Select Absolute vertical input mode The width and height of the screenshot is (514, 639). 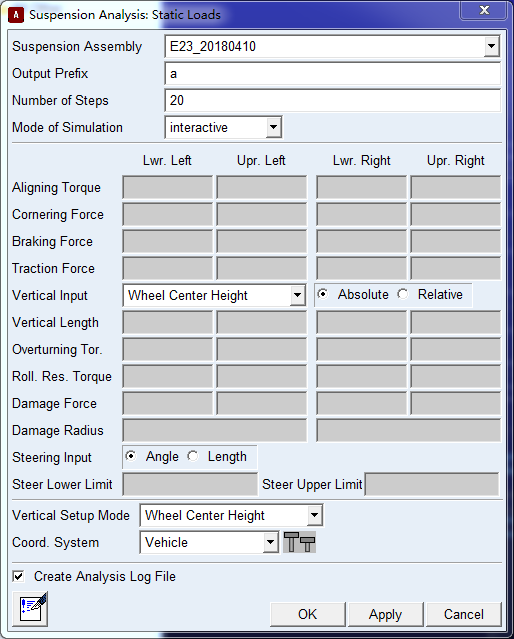click(323, 294)
